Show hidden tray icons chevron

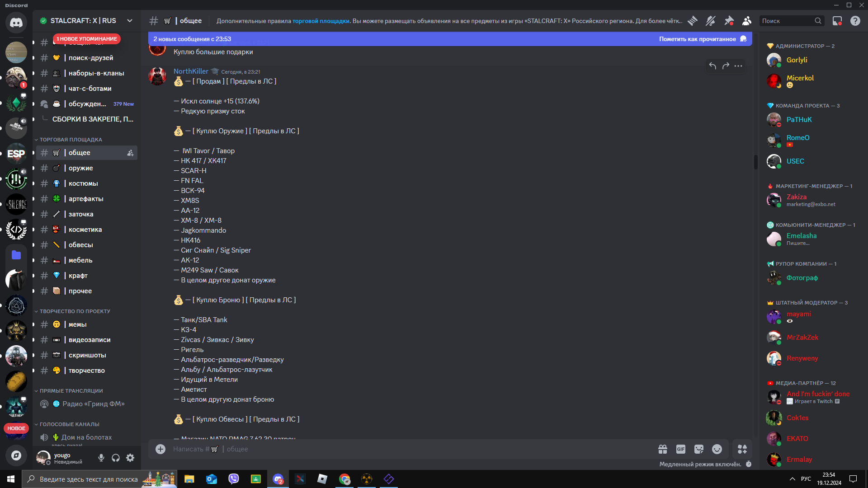pos(792,479)
